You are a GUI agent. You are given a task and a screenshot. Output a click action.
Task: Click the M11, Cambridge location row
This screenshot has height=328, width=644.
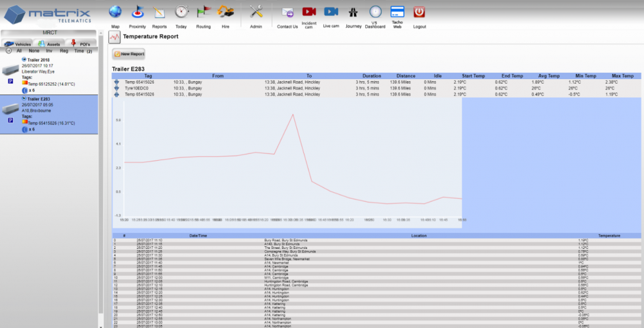[377, 278]
